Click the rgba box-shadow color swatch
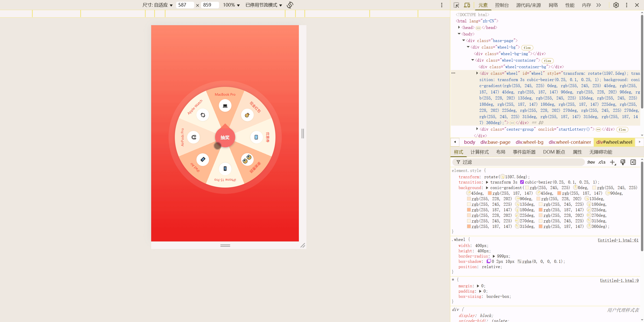 (x=519, y=261)
